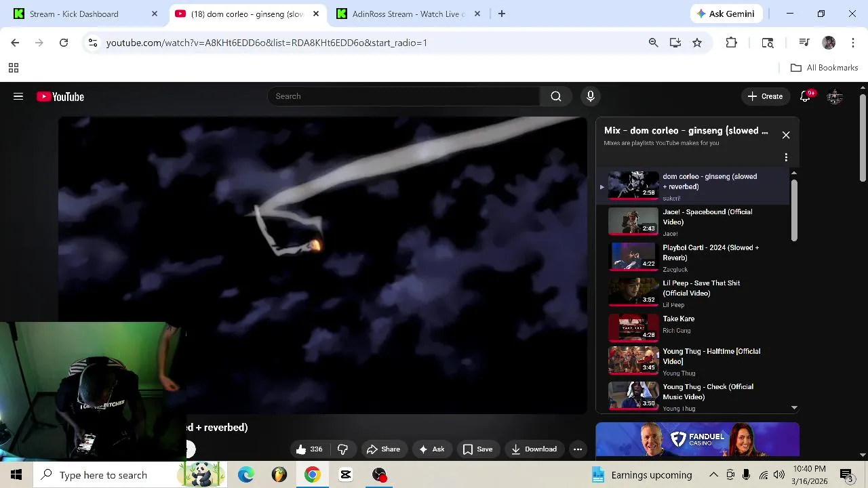Image resolution: width=868 pixels, height=488 pixels.
Task: Install app icon in address bar
Action: [x=675, y=43]
